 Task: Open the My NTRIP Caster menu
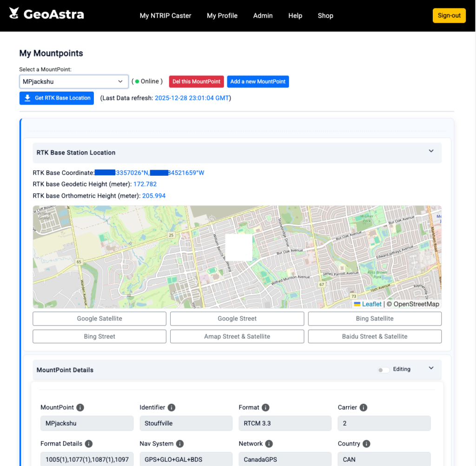tap(165, 15)
